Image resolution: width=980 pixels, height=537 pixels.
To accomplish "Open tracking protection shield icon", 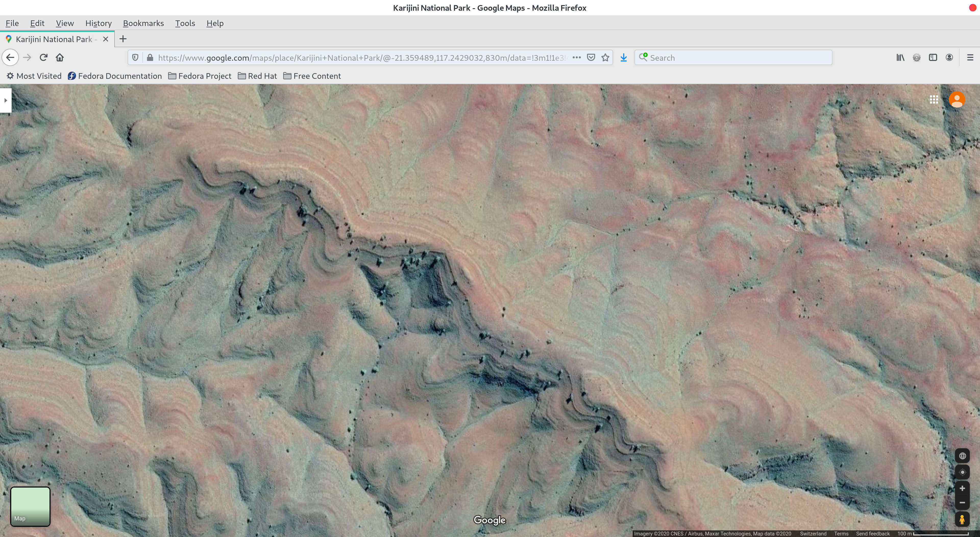I will [135, 58].
